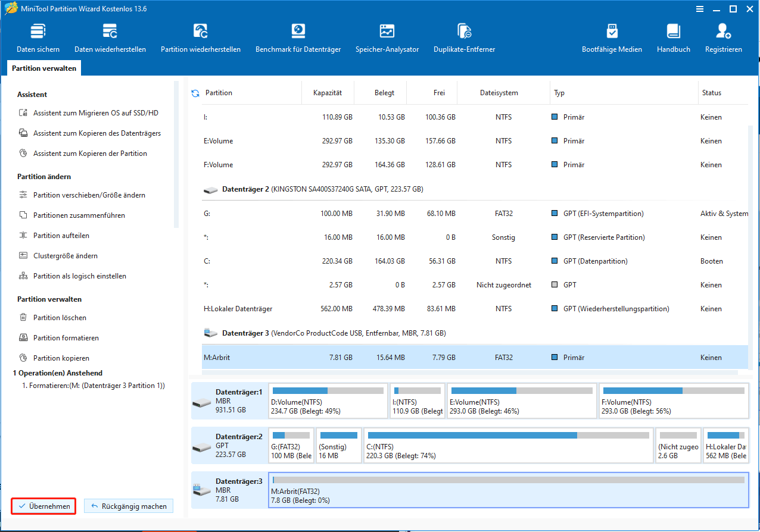The height and width of the screenshot is (532, 760).
Task: Open the Handbuch
Action: [x=674, y=38]
